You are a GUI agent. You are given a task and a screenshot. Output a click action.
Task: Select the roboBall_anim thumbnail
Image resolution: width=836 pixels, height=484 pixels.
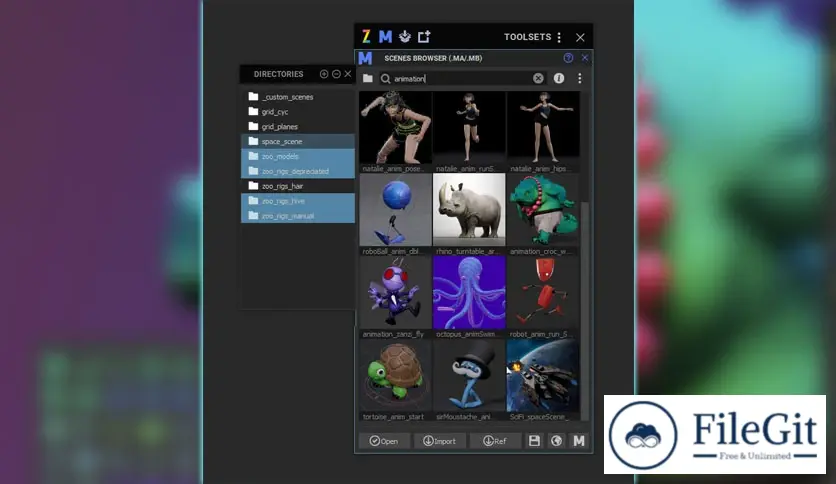pyautogui.click(x=396, y=210)
